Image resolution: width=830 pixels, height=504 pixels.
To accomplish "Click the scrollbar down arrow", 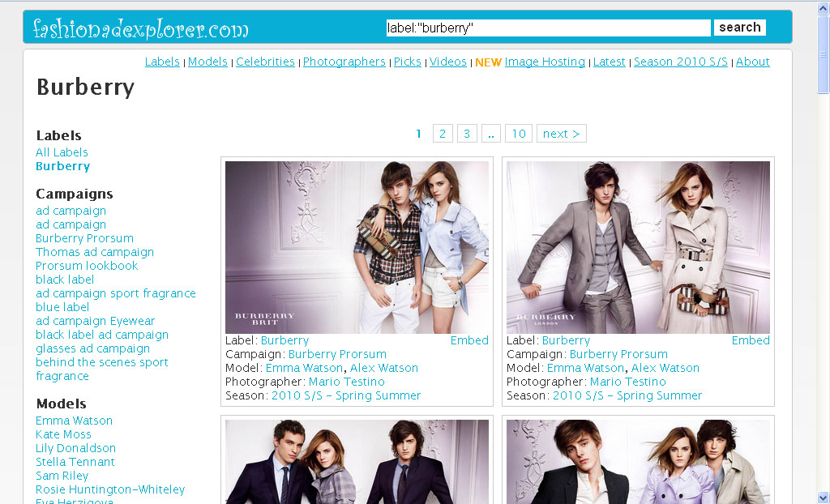I will [824, 498].
